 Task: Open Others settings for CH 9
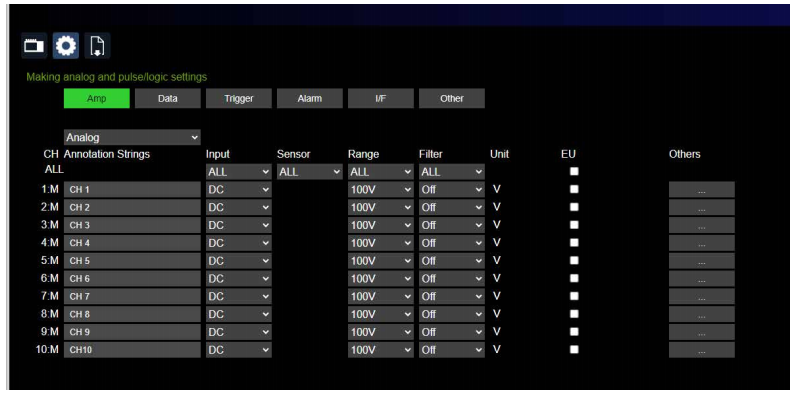(x=701, y=332)
